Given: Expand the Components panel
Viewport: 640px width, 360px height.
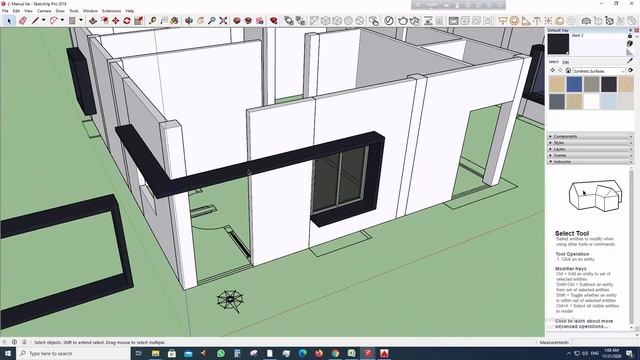Looking at the screenshot, I should click(590, 136).
